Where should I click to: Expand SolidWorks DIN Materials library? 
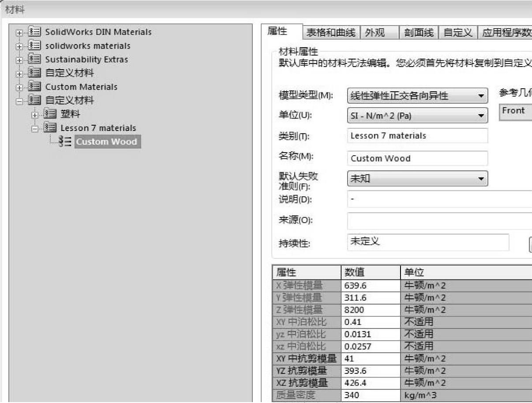tap(19, 33)
